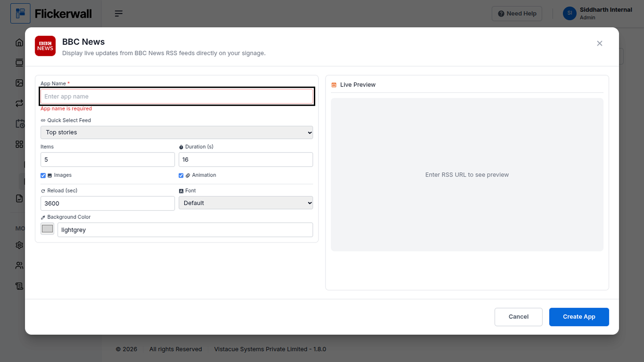
Task: Click the Reload refresh icon
Action: click(43, 191)
